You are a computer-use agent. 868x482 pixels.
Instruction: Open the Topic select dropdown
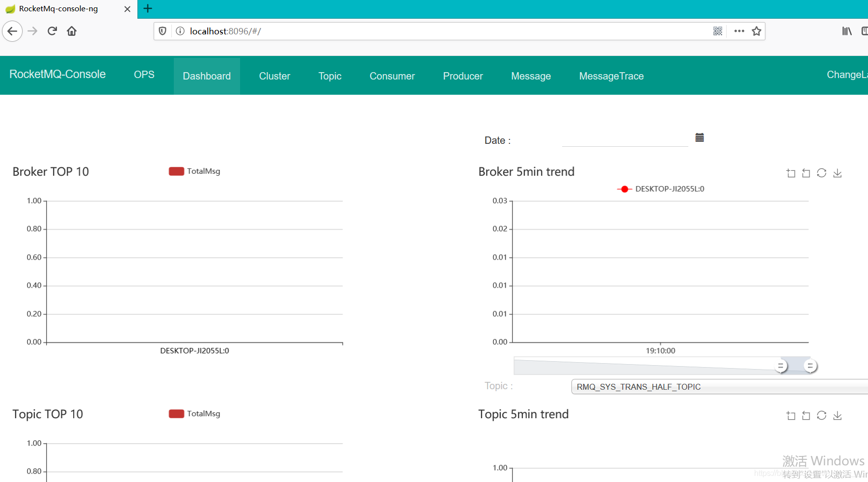point(719,387)
